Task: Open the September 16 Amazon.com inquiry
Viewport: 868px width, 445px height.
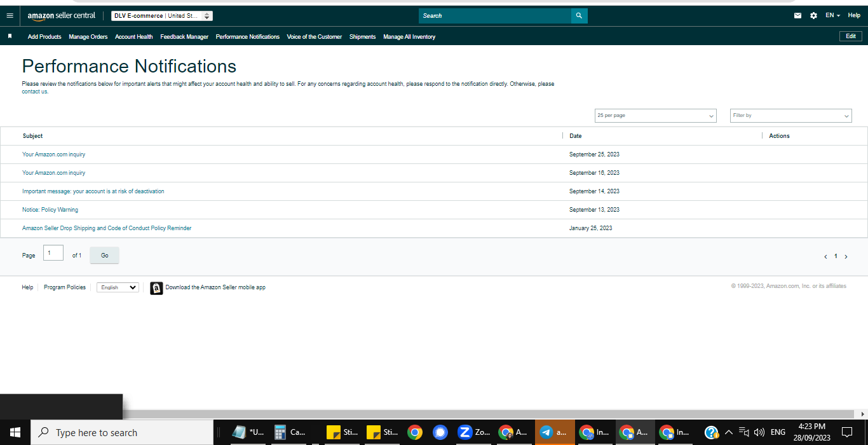Action: (x=53, y=173)
